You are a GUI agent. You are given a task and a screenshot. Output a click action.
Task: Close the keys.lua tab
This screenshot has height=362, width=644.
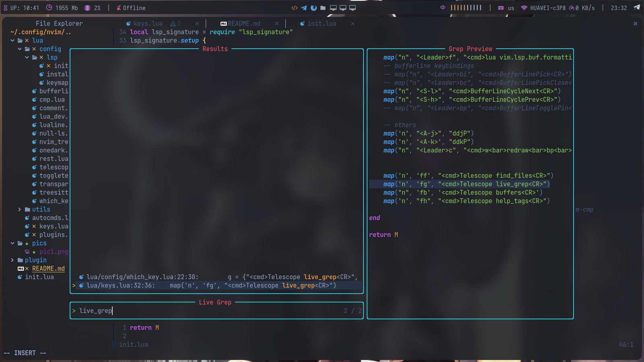click(197, 24)
